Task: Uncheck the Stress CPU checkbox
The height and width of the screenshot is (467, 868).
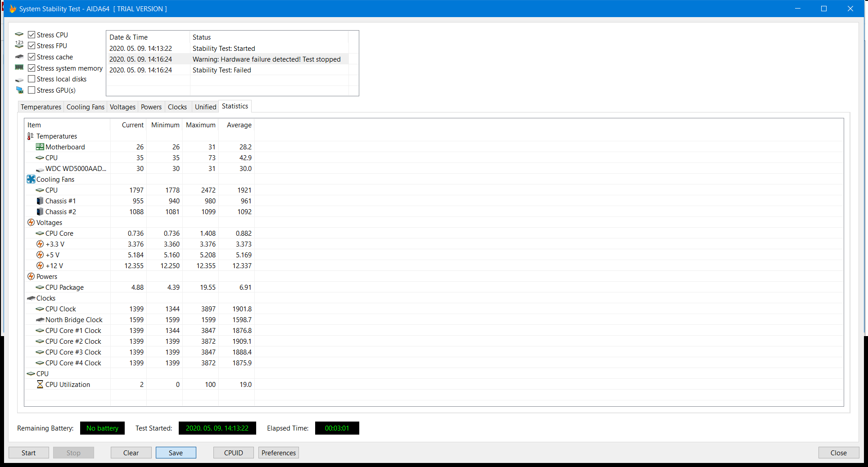Action: [x=32, y=35]
